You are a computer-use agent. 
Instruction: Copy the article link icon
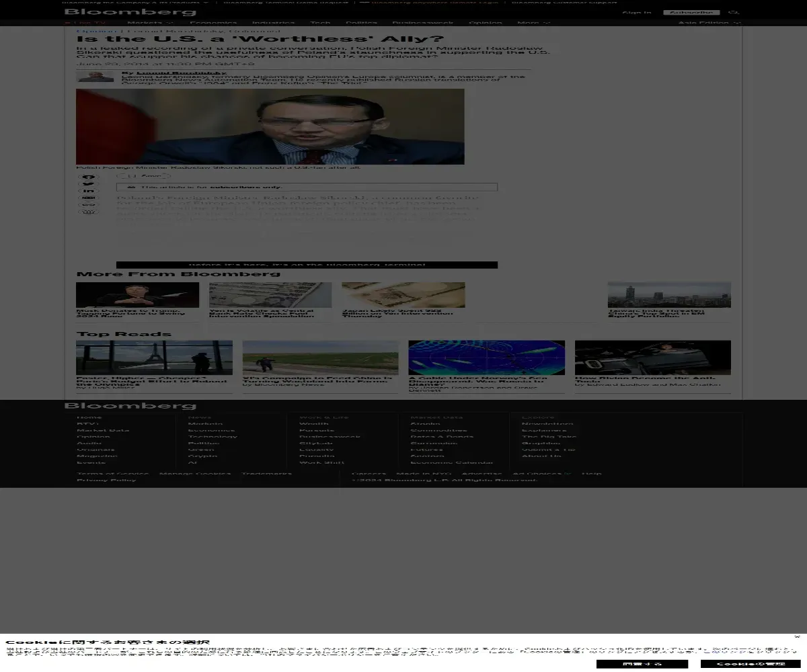89,205
